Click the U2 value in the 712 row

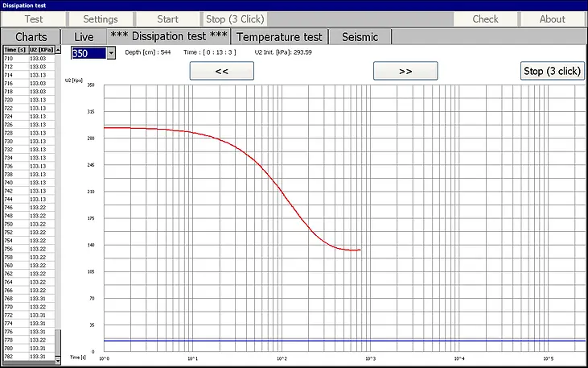(x=42, y=67)
